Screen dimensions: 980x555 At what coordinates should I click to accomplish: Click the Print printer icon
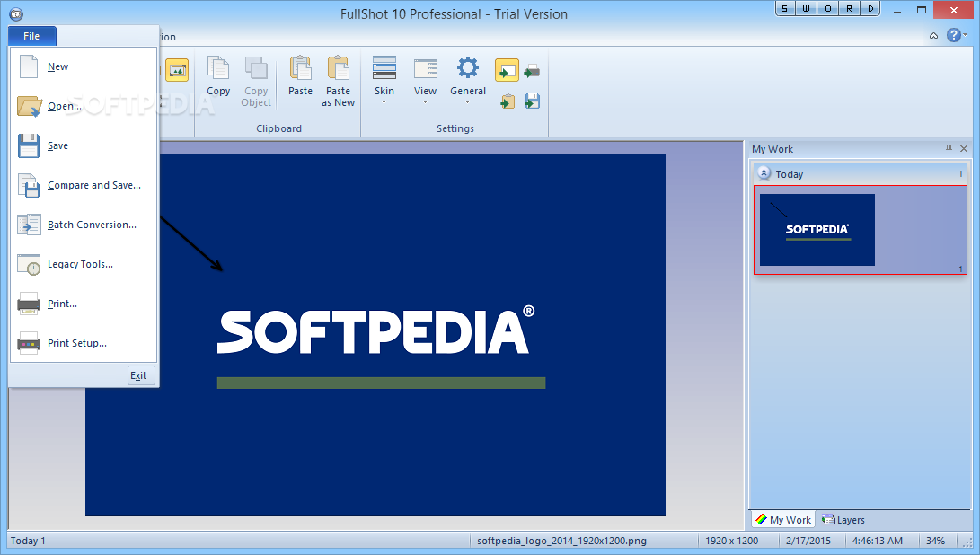(29, 304)
